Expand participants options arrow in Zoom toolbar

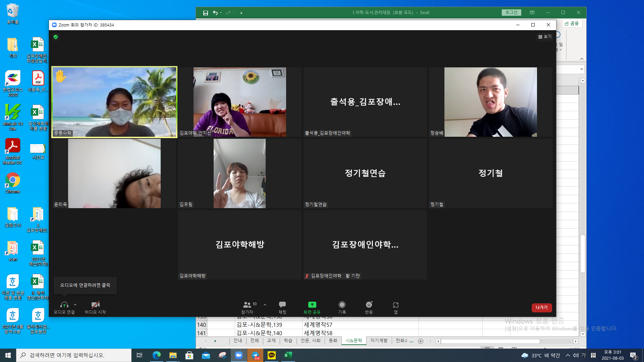[265, 305]
